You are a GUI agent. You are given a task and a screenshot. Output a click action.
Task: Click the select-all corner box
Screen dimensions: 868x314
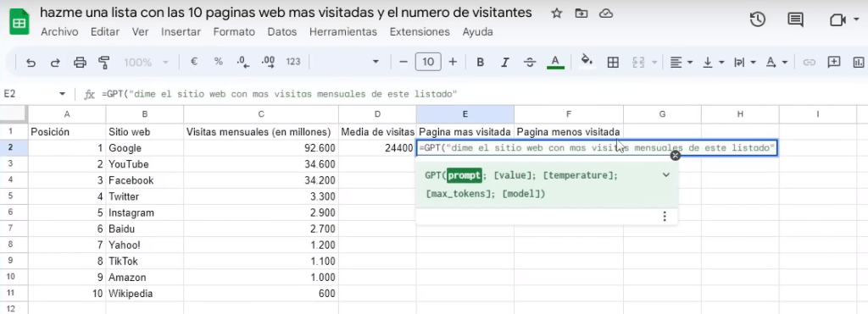pos(14,114)
